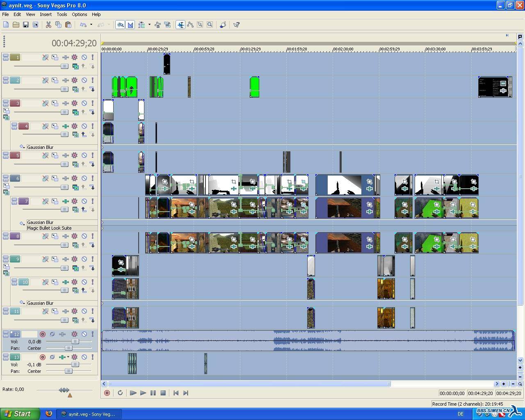The height and width of the screenshot is (420, 525).
Task: Open the File menu
Action: point(5,14)
